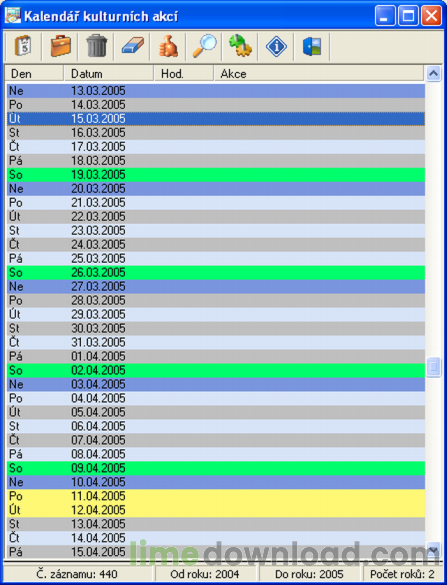Select the green Saturday row 19.03.2005
This screenshot has height=585, width=447.
(x=216, y=175)
